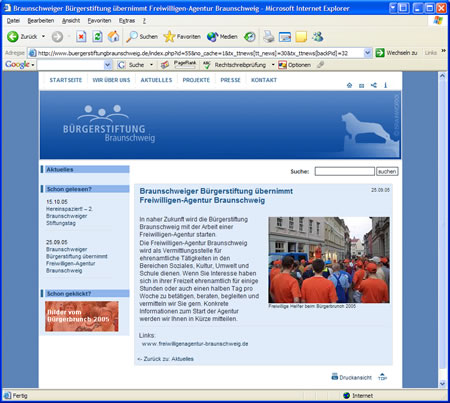The width and height of the screenshot is (450, 403).
Task: Click the yellow note icon in toolbar
Action: 301,37
